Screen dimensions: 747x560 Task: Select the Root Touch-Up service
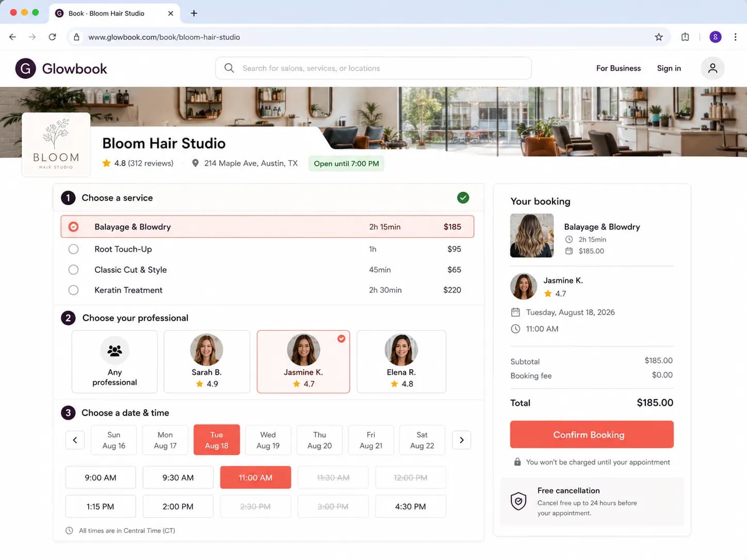(x=267, y=249)
